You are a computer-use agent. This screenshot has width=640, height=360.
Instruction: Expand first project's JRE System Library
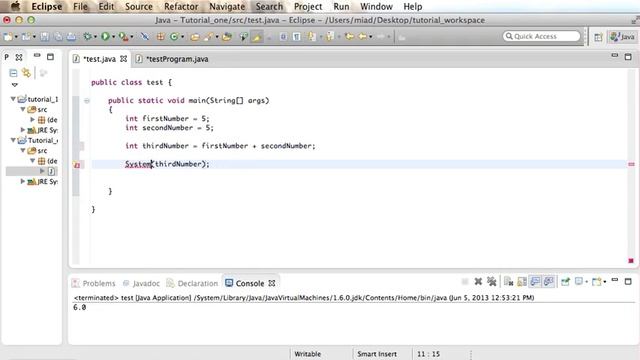[23, 130]
